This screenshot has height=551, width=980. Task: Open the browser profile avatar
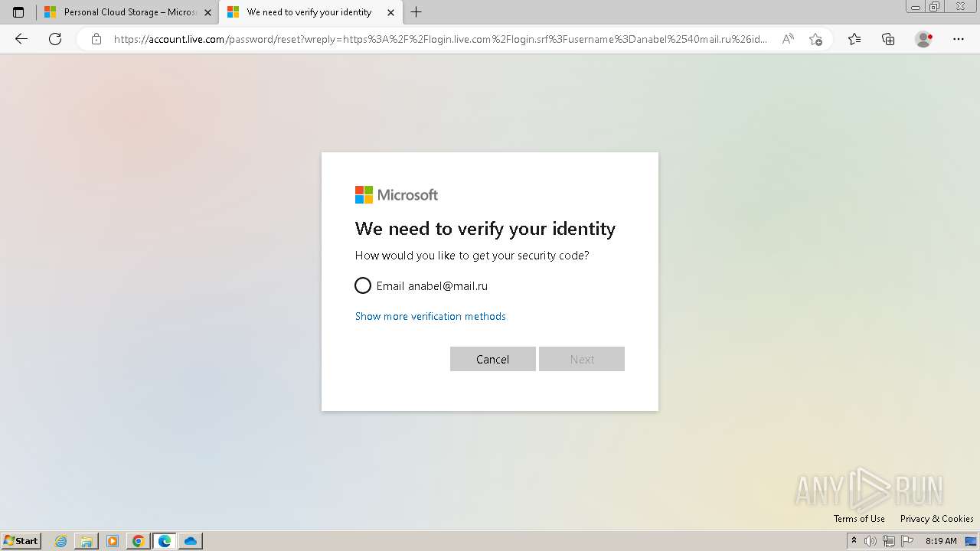[923, 39]
